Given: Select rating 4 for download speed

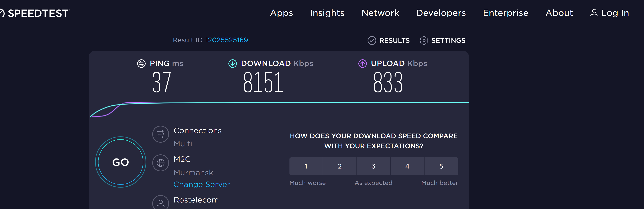Looking at the screenshot, I should coord(407,166).
